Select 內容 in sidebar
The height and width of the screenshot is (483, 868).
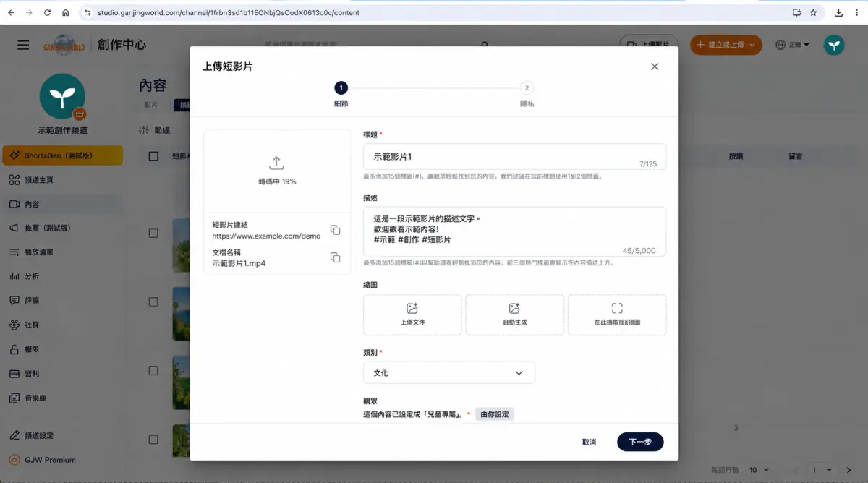tap(62, 204)
